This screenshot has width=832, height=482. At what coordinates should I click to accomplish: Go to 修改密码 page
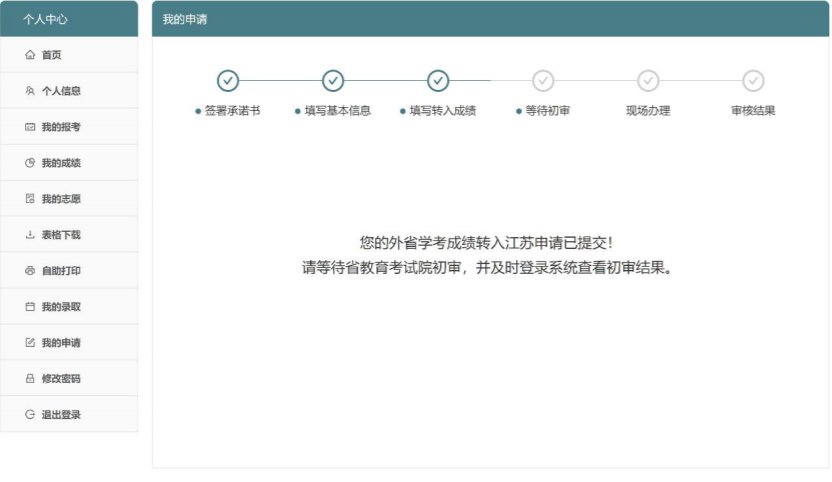pos(61,379)
